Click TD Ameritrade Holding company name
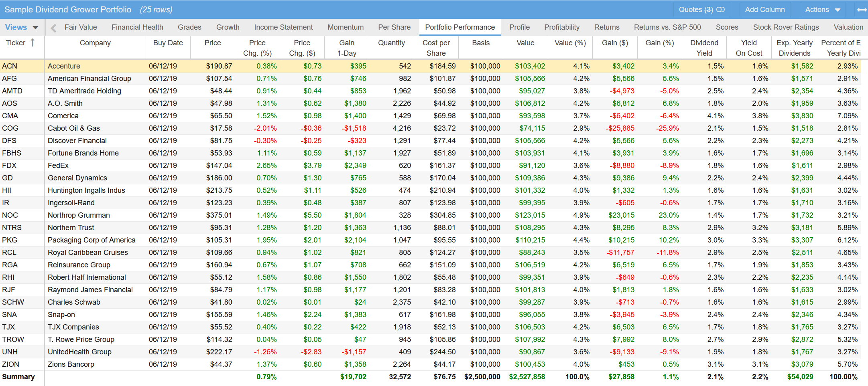 [84, 91]
